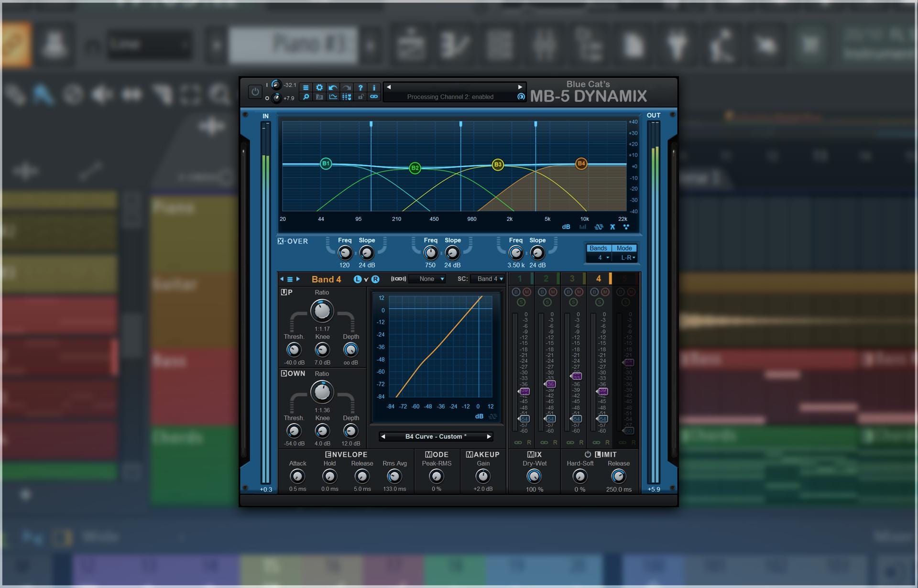Mute band 2 with its M button
This screenshot has height=588, width=918.
[x=553, y=292]
